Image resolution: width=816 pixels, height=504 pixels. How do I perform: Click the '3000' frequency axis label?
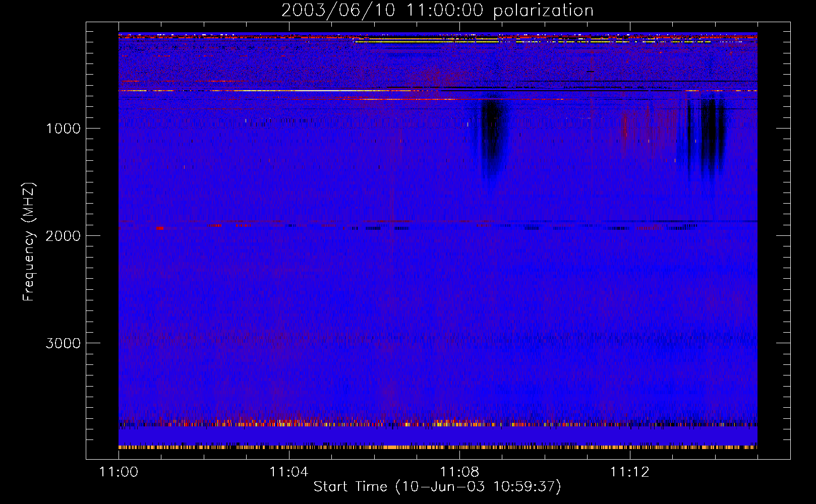point(63,343)
